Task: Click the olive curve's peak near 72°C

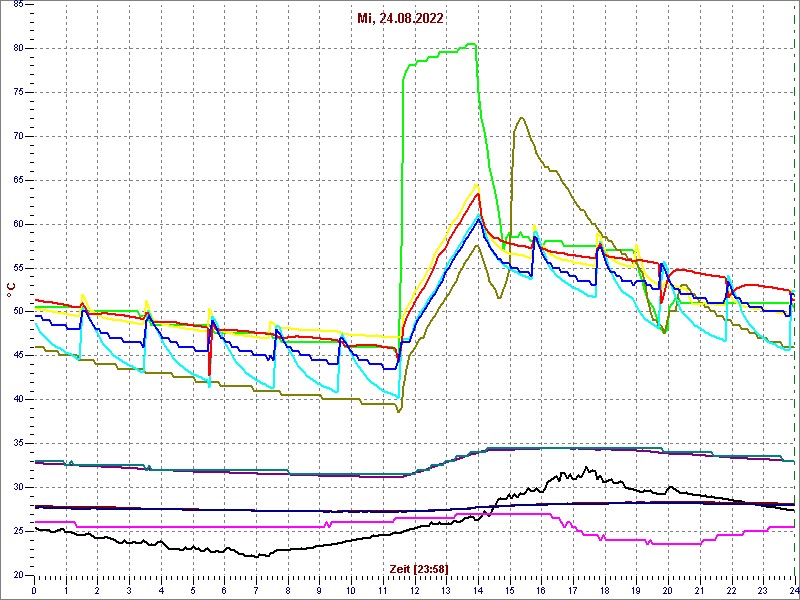Action: (x=521, y=118)
